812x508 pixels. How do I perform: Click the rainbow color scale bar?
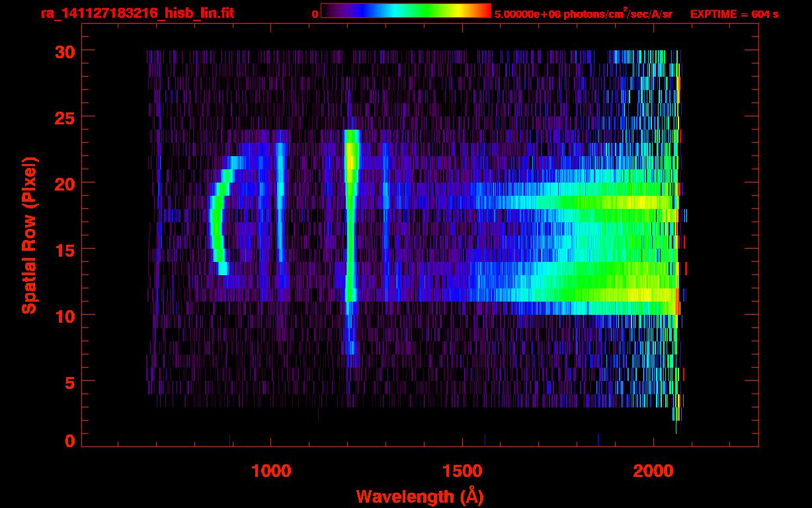406,11
